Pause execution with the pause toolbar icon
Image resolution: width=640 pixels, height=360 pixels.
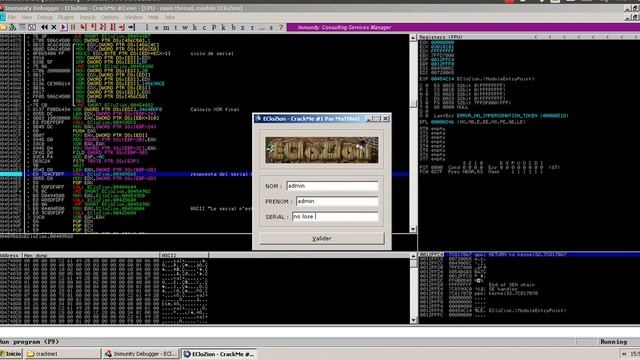click(73, 27)
